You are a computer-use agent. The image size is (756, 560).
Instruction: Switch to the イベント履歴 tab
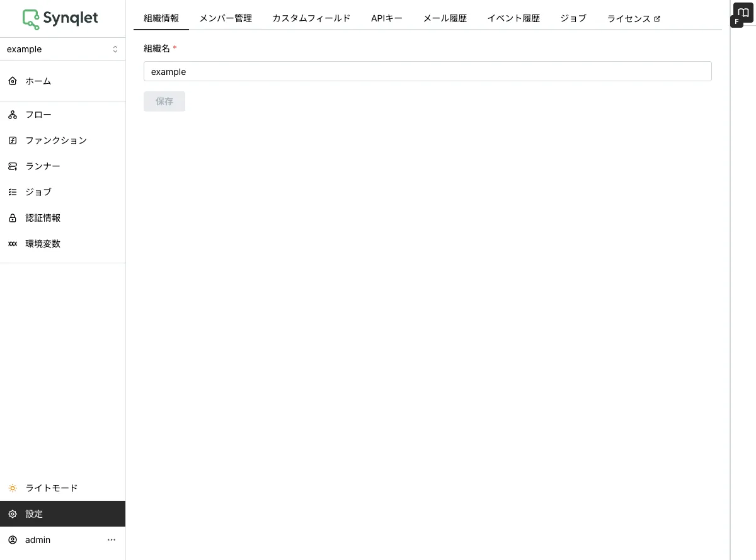click(513, 18)
